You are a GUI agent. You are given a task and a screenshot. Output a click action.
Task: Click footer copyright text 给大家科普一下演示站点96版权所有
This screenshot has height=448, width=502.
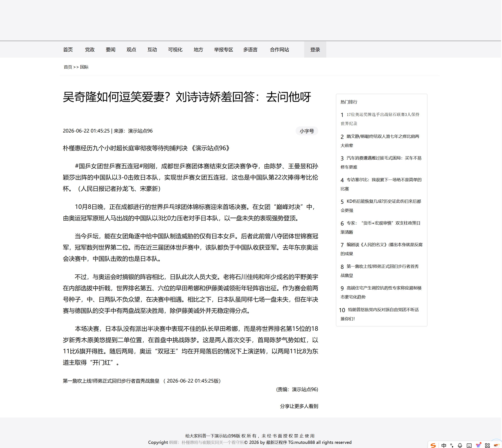[x=250, y=436]
